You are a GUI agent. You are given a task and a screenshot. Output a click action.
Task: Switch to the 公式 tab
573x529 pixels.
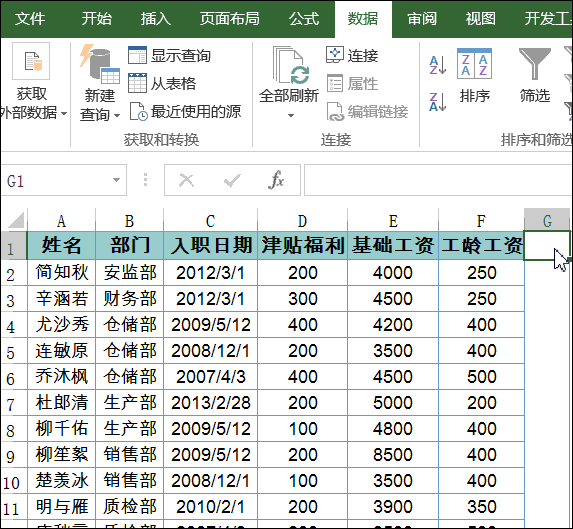304,19
